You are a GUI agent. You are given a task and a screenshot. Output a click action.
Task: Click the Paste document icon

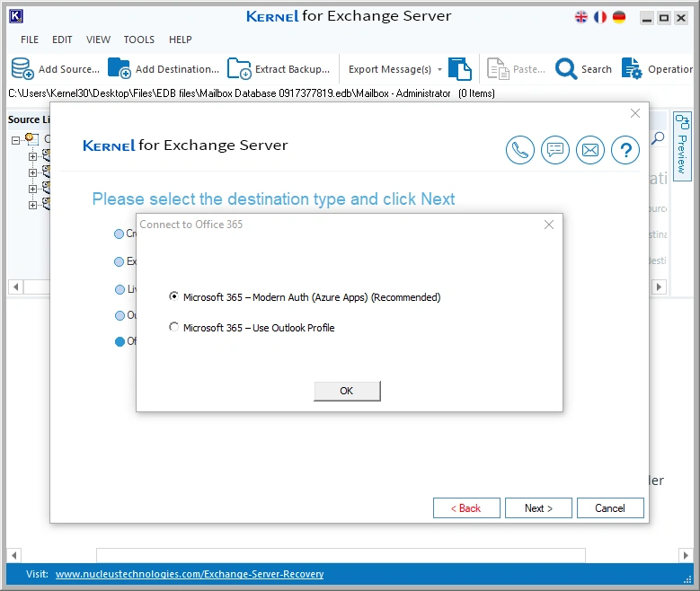(498, 69)
